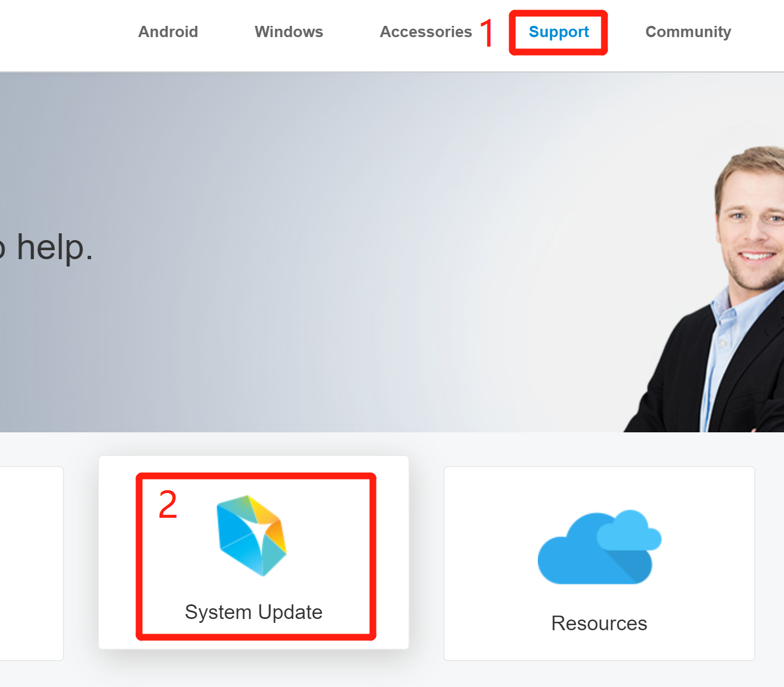The image size is (784, 687).
Task: Open the partially visible card at left
Action: (31, 562)
